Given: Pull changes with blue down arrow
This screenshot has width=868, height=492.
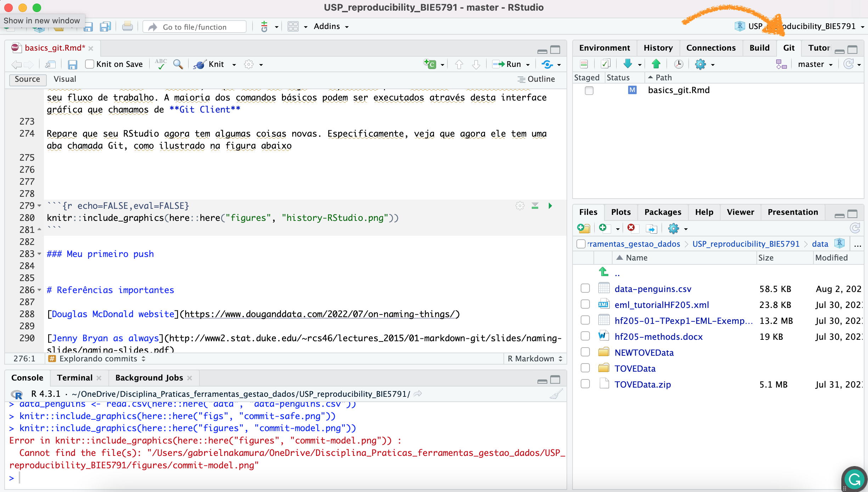Looking at the screenshot, I should pos(628,64).
